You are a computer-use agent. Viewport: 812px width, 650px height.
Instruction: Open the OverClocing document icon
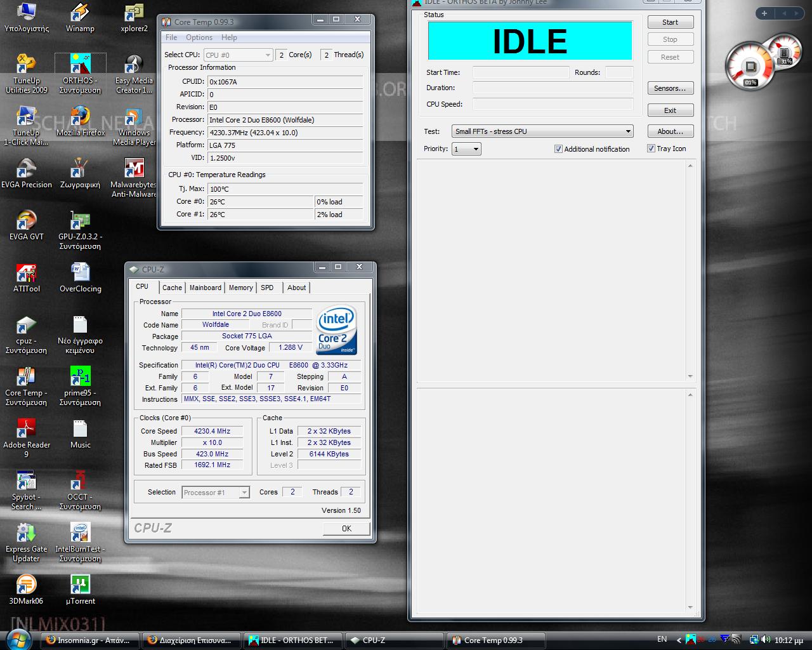click(80, 278)
